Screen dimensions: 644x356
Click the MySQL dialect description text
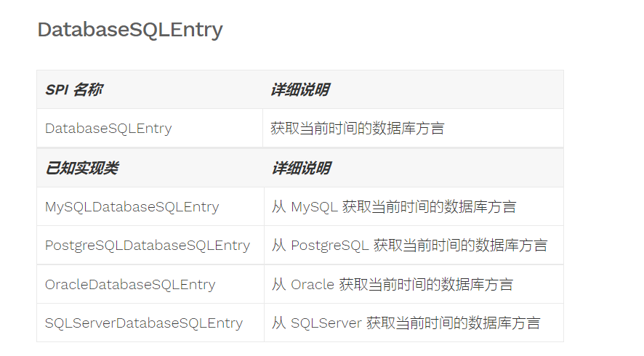coord(394,207)
